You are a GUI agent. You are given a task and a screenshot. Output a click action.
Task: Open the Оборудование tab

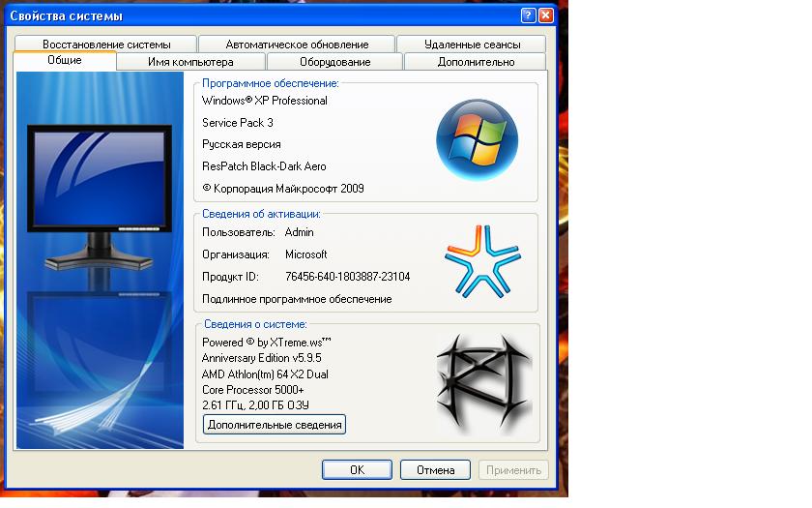(335, 62)
